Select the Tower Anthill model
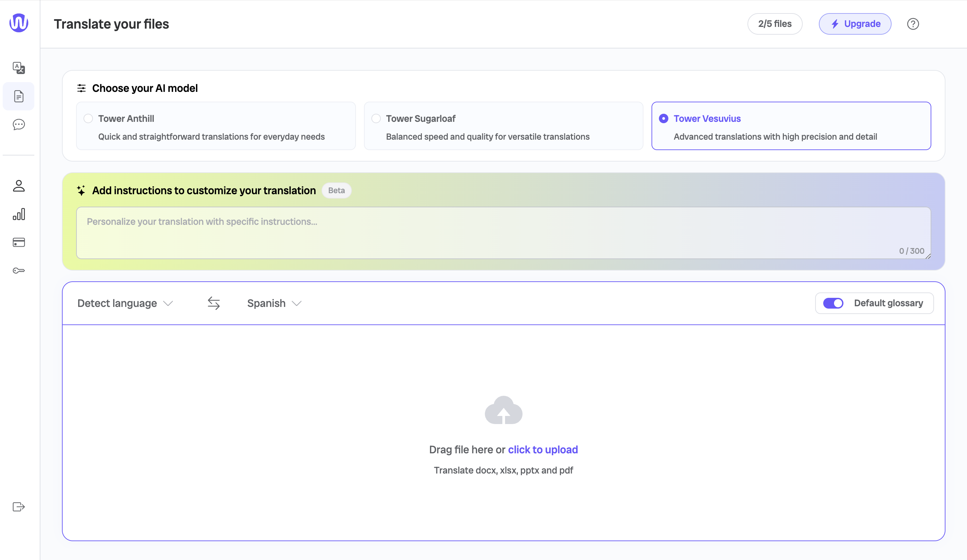This screenshot has height=560, width=967. pos(88,118)
